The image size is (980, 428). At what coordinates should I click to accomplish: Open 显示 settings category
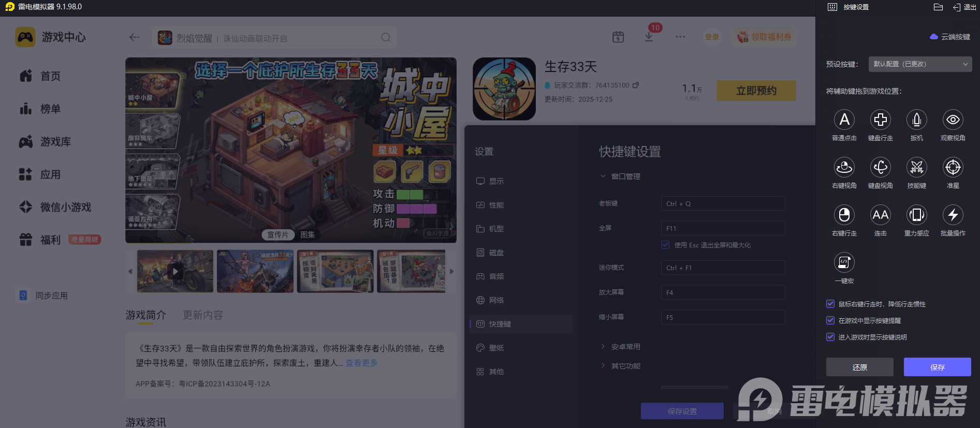[x=490, y=181]
